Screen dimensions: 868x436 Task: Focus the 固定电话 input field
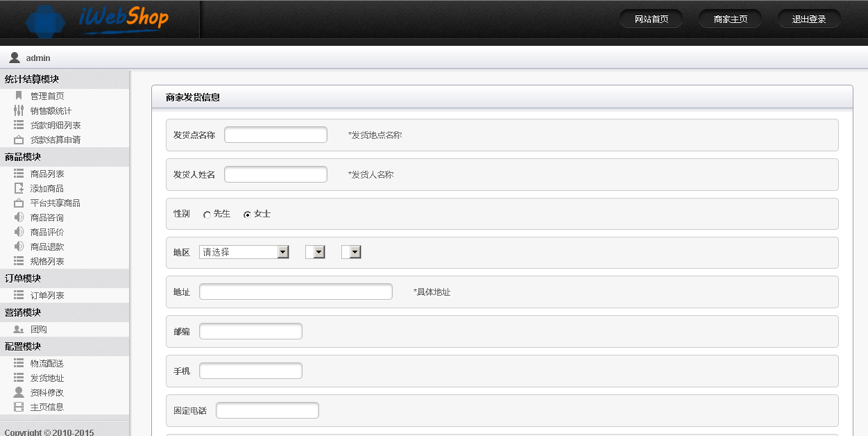[267, 410]
